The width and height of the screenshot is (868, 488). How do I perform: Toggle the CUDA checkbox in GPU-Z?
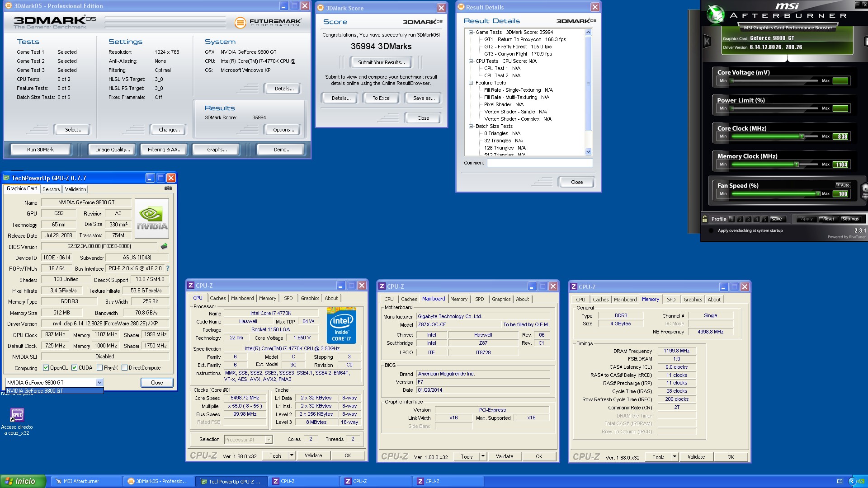click(x=75, y=368)
